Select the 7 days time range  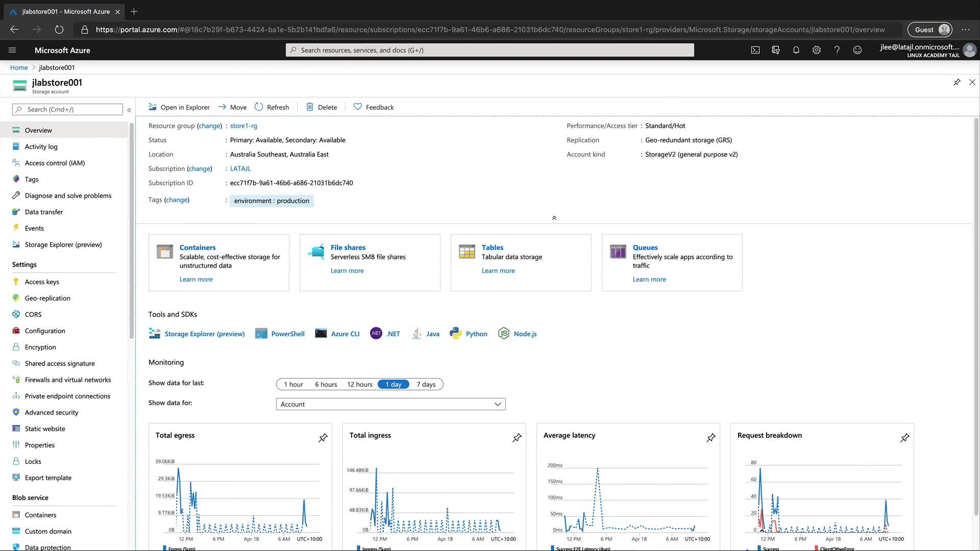[426, 384]
